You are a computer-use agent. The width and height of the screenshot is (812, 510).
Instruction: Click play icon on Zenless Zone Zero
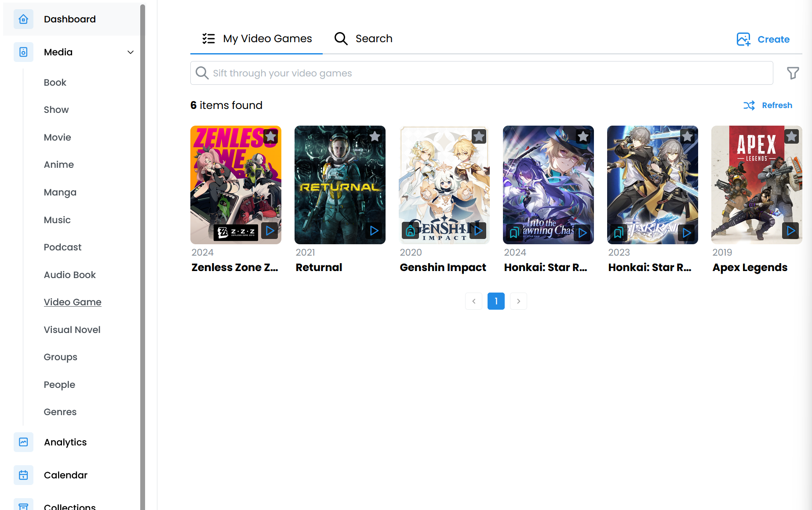coord(270,231)
